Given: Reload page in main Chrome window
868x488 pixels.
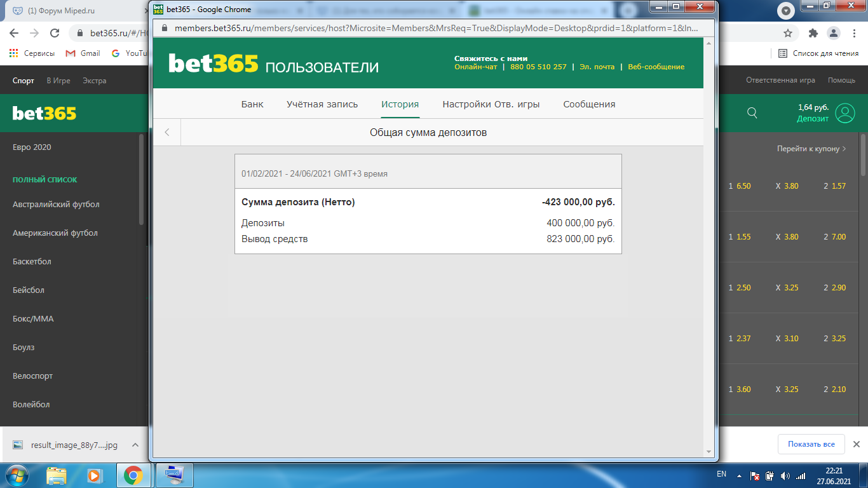Looking at the screenshot, I should tap(55, 33).
